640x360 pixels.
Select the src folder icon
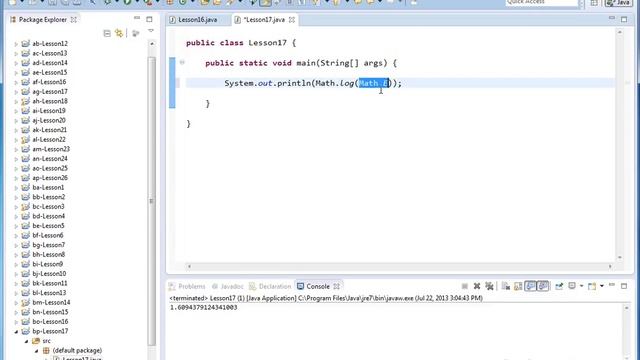[36, 341]
